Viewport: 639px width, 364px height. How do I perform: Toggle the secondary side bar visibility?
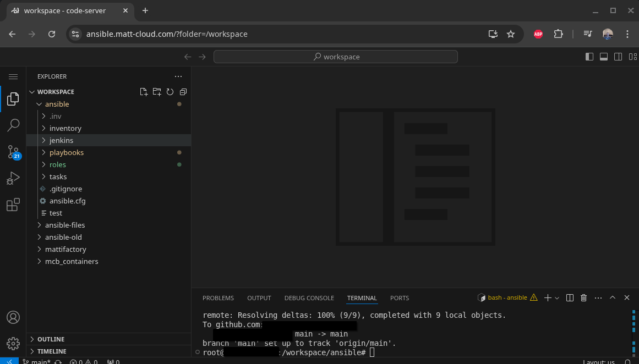click(x=618, y=57)
